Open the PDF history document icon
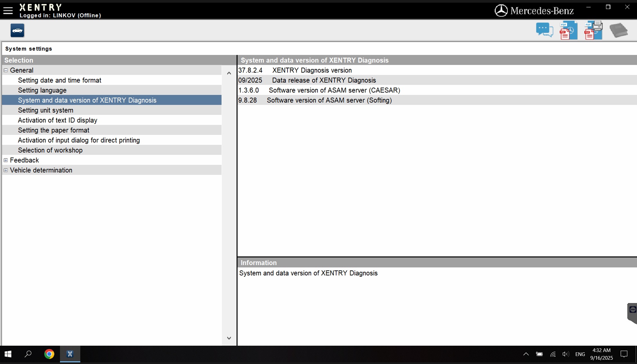Screen dimensions: 637x364 568,30
